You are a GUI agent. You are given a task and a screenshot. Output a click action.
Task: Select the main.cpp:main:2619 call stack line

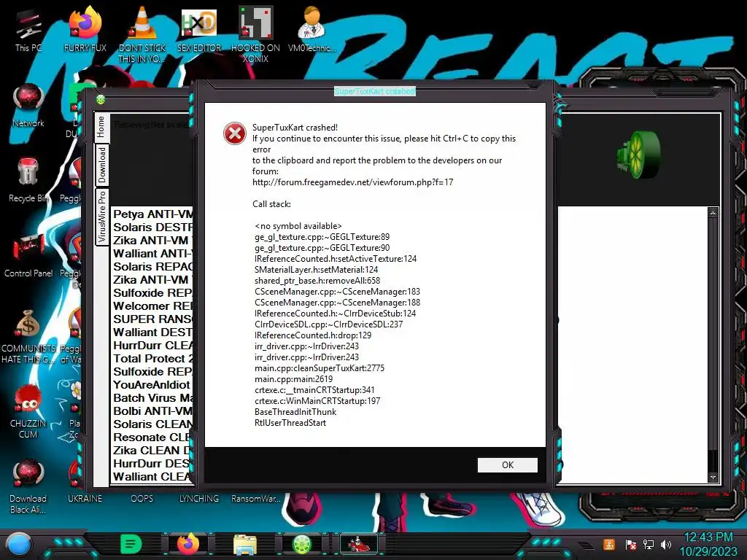click(293, 379)
